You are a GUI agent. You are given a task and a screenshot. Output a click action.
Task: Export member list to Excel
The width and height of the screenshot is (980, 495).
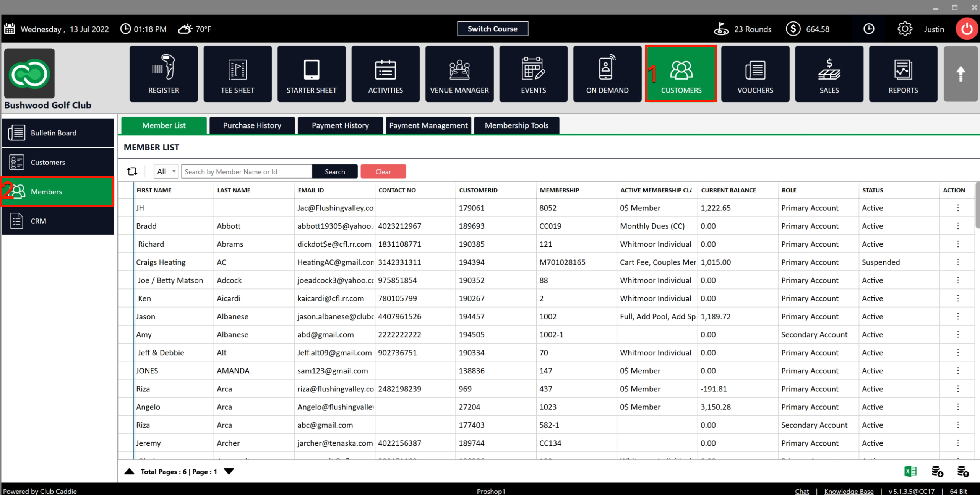coord(910,471)
